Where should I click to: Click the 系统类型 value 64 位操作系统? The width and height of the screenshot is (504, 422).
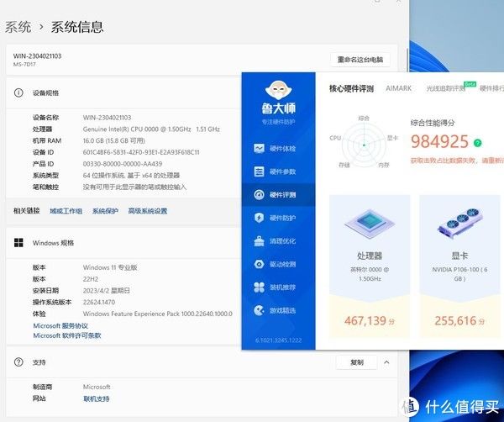(x=131, y=176)
